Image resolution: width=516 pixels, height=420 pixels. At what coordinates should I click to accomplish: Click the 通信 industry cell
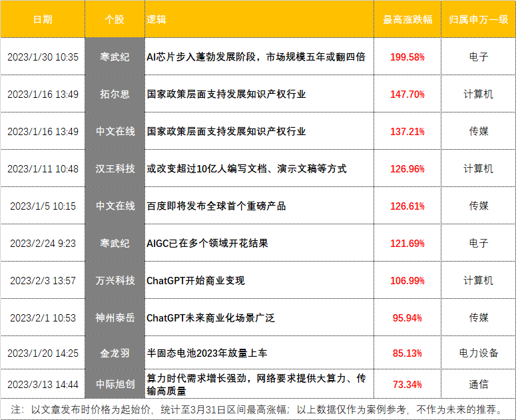click(479, 385)
